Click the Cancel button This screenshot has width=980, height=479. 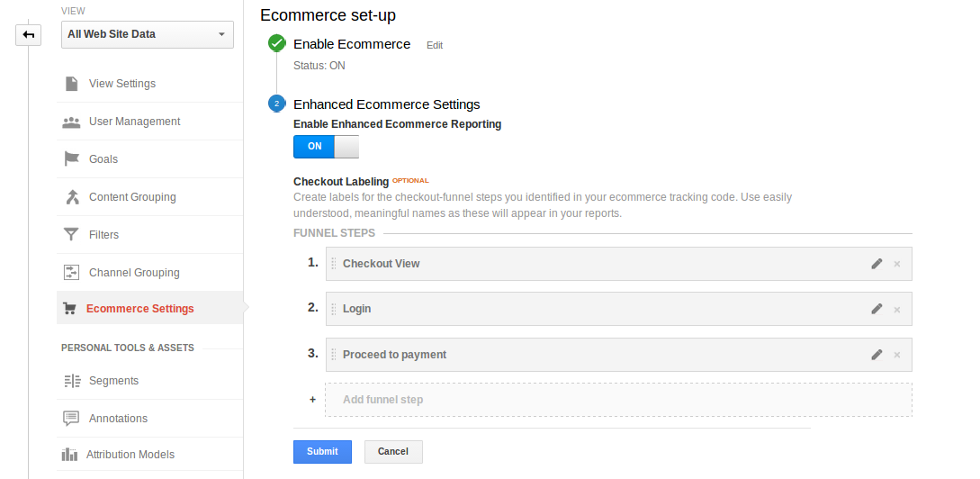393,452
